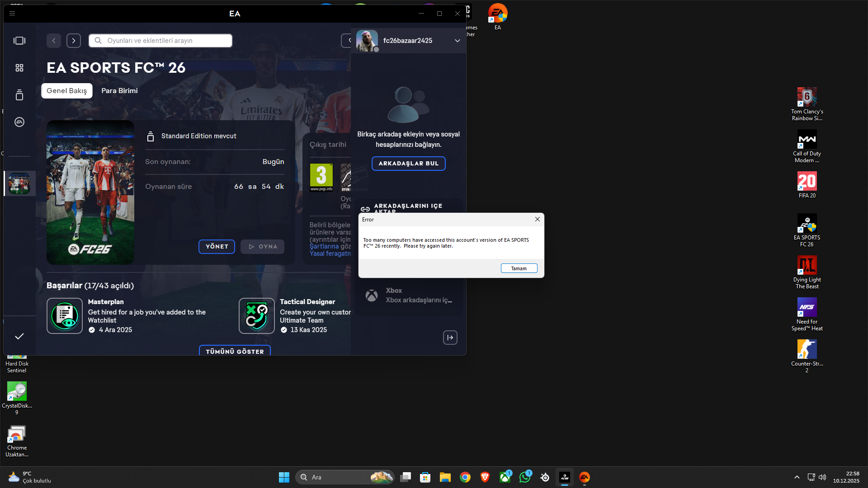The image size is (868, 488).
Task: Go forward with the right arrow button
Action: point(74,41)
